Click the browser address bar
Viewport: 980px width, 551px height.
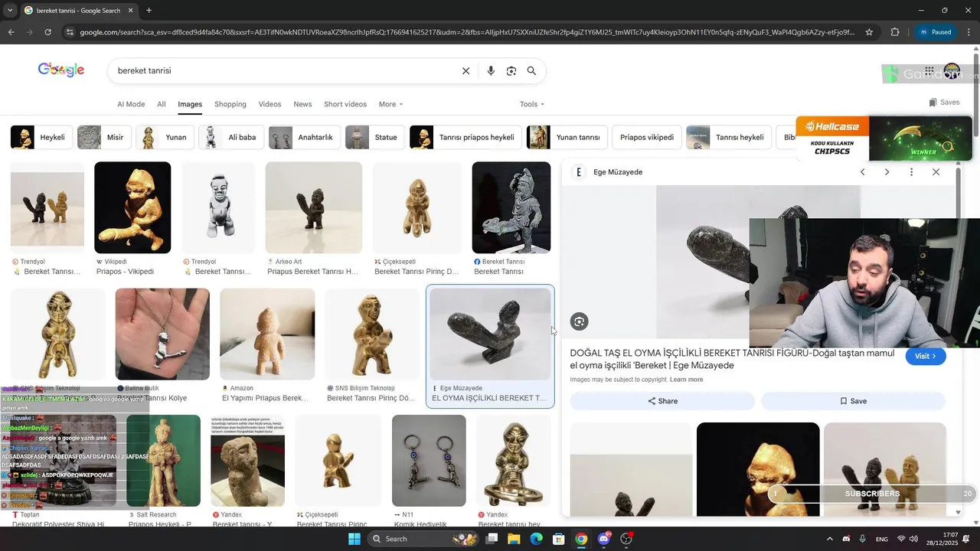pyautogui.click(x=467, y=32)
